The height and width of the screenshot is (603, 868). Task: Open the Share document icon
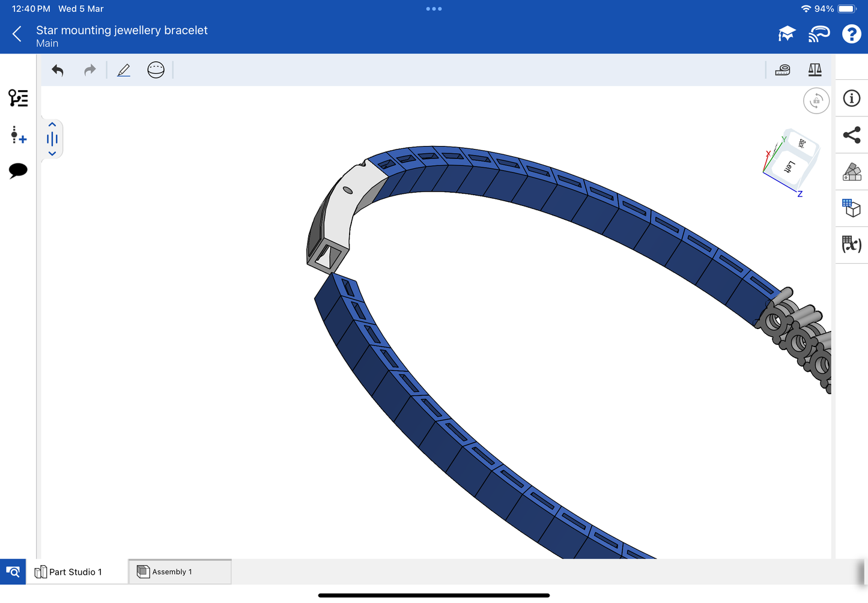[851, 135]
